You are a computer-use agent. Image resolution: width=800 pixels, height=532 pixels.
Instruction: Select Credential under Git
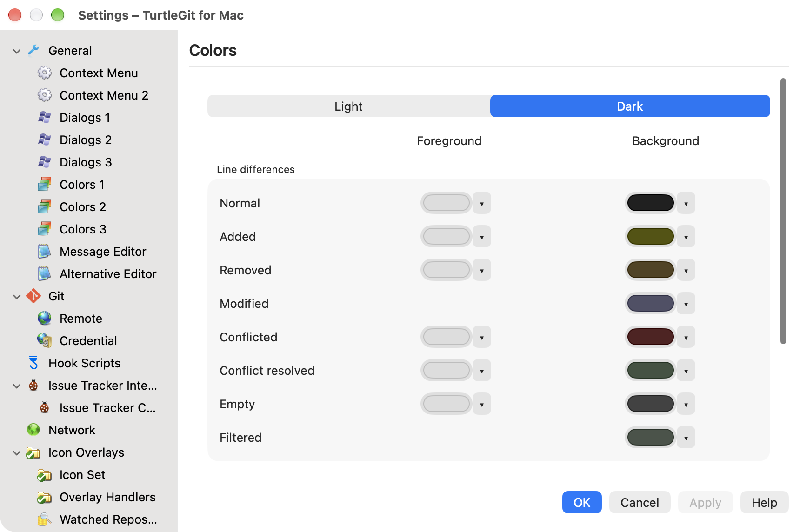click(x=88, y=341)
